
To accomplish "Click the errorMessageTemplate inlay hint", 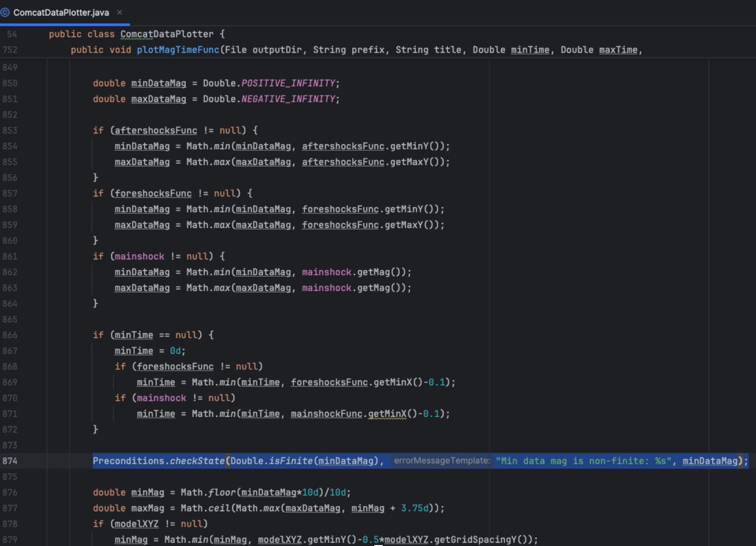I will point(441,461).
